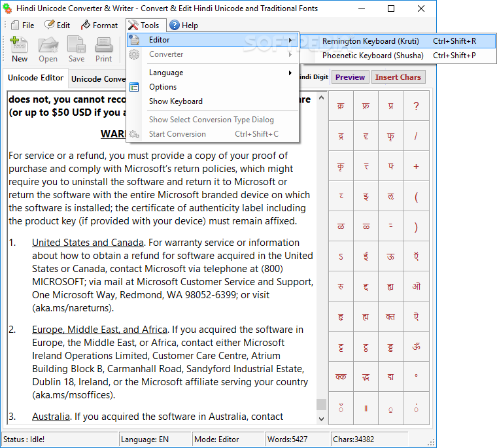Click the Editor menu entry icon
This screenshot has height=448, width=497.
(x=135, y=40)
